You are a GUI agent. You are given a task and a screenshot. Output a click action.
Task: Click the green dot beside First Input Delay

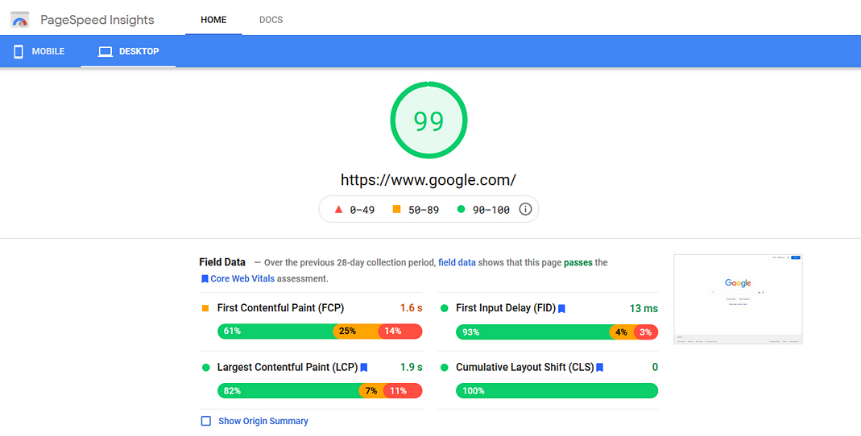444,308
